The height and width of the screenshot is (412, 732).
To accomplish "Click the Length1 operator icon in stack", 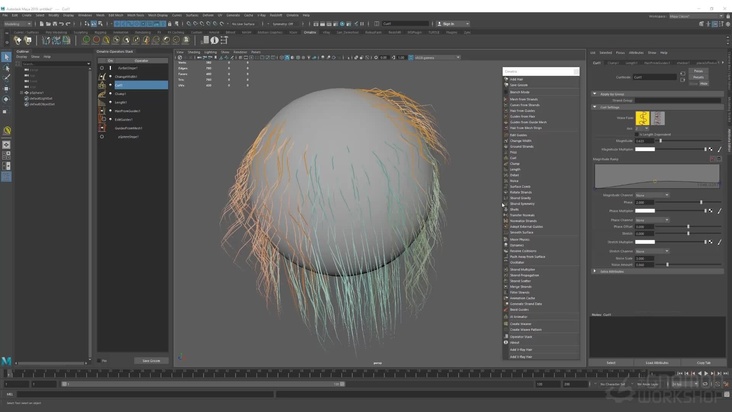I will coord(102,102).
